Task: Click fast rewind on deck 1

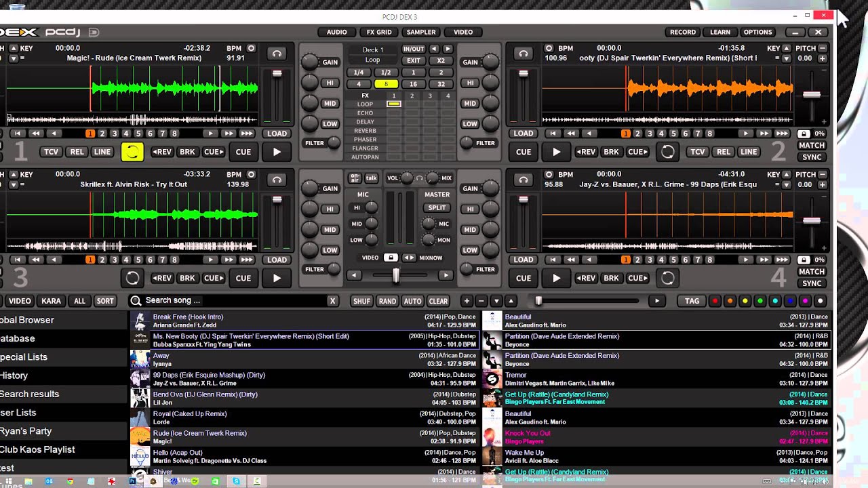Action: pyautogui.click(x=36, y=134)
